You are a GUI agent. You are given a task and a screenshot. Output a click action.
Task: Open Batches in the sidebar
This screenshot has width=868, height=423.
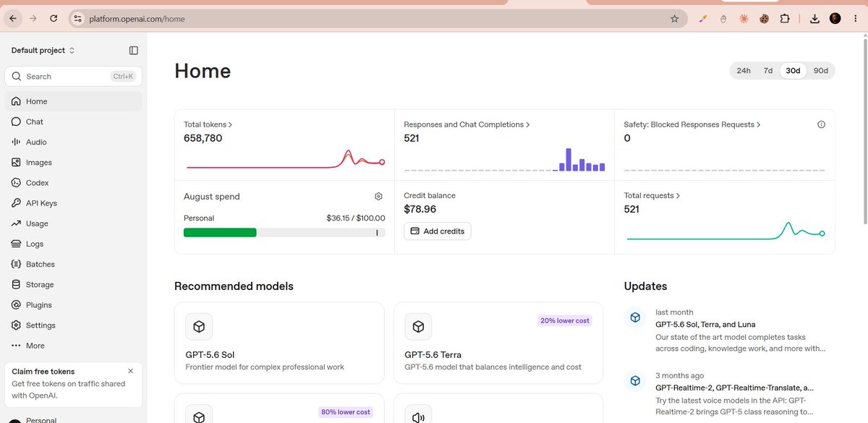(74, 264)
